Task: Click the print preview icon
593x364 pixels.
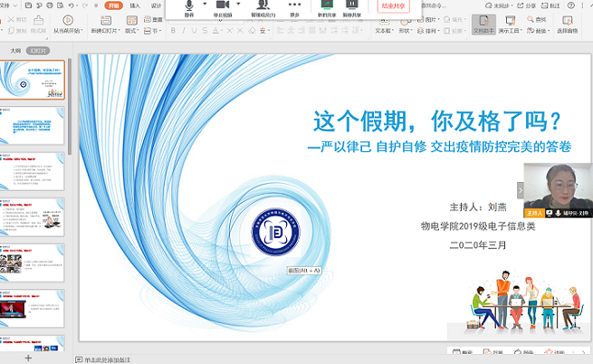Action: click(x=60, y=5)
